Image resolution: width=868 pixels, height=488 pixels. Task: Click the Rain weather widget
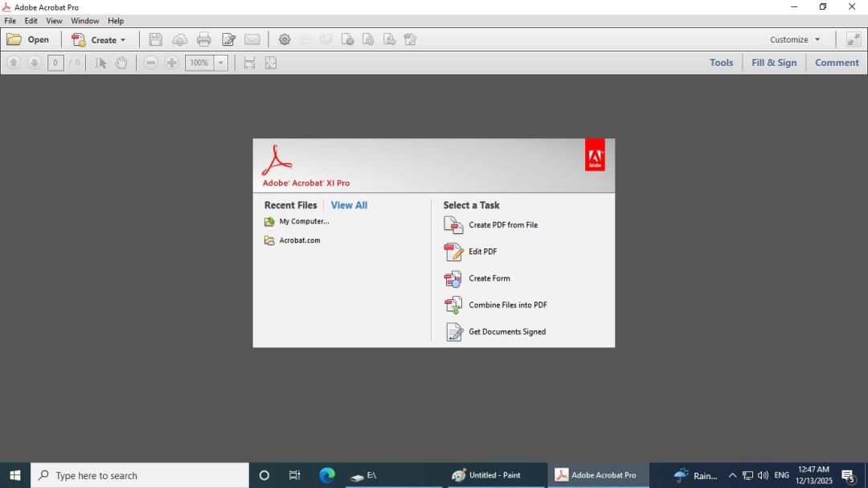click(695, 475)
